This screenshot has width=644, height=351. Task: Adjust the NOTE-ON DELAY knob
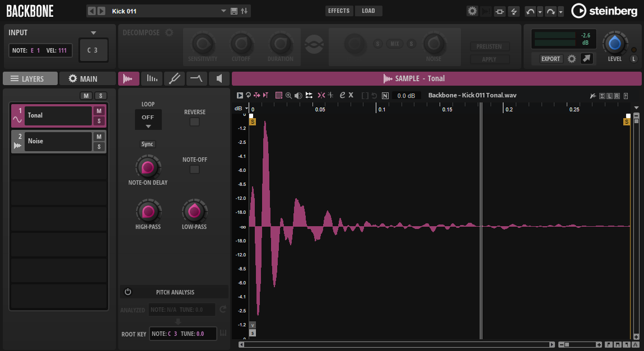coord(148,167)
